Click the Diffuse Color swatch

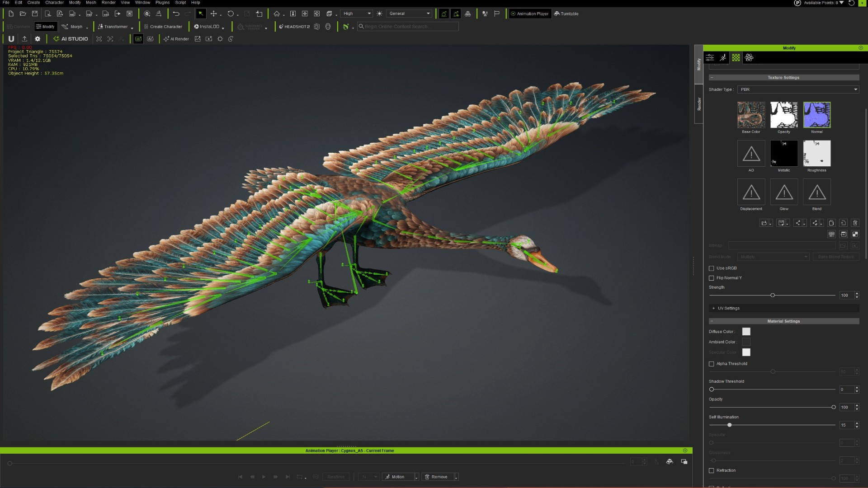tap(746, 332)
